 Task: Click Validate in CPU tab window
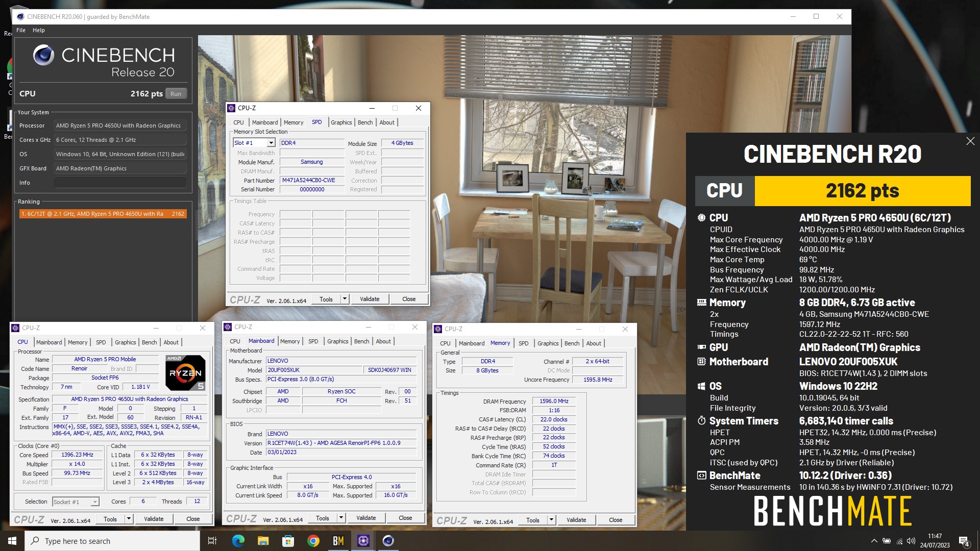click(154, 519)
